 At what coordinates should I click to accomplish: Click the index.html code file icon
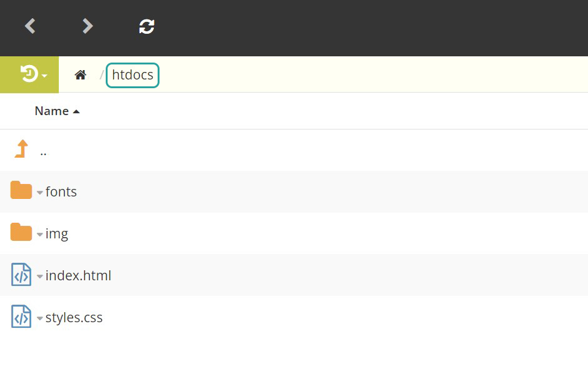21,275
